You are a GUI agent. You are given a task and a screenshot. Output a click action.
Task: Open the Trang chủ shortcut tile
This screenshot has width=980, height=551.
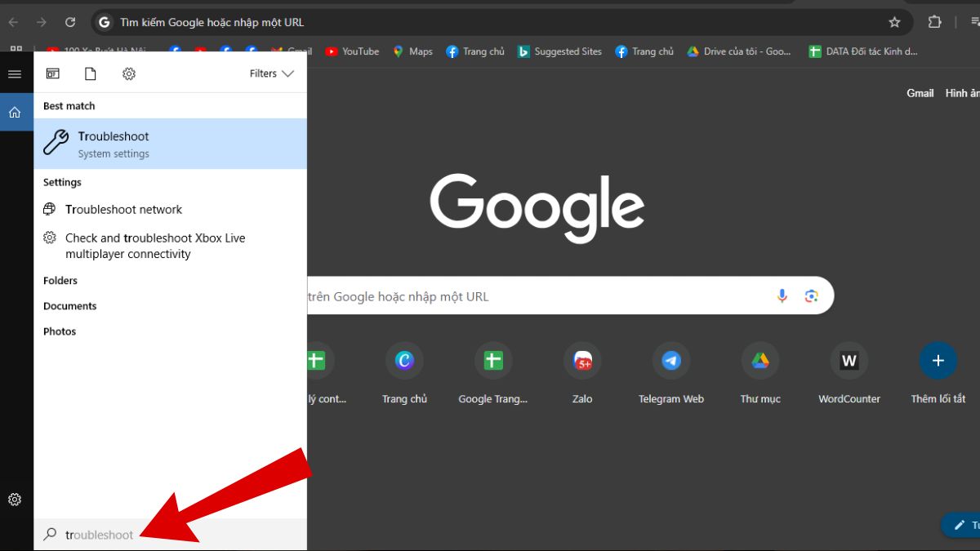coord(404,373)
